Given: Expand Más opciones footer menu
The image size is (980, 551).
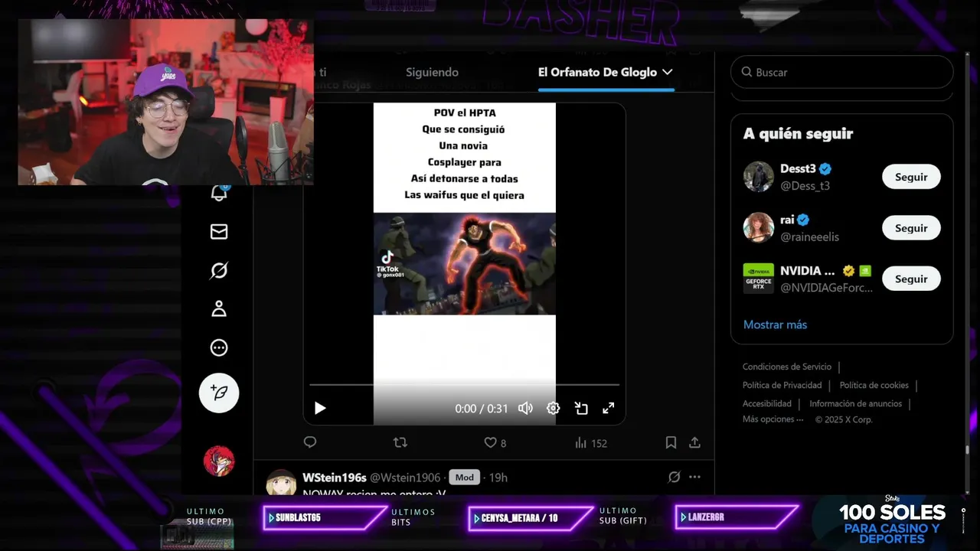Looking at the screenshot, I should 773,419.
